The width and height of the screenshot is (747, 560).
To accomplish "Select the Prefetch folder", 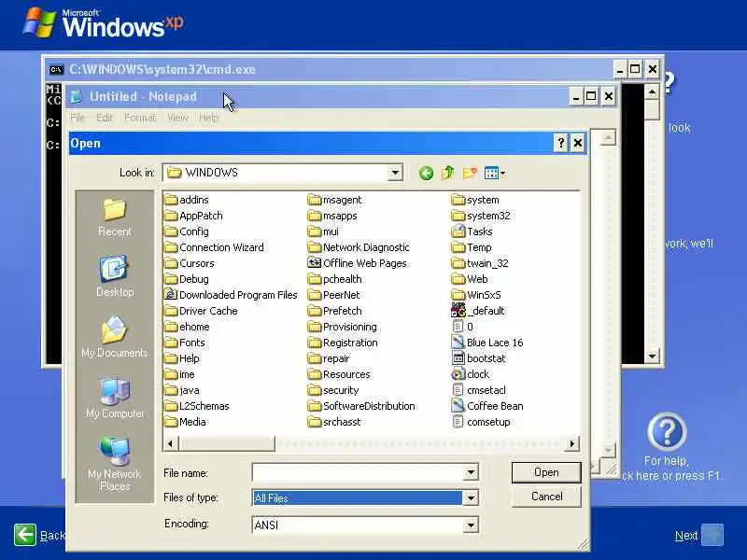I will point(335,311).
